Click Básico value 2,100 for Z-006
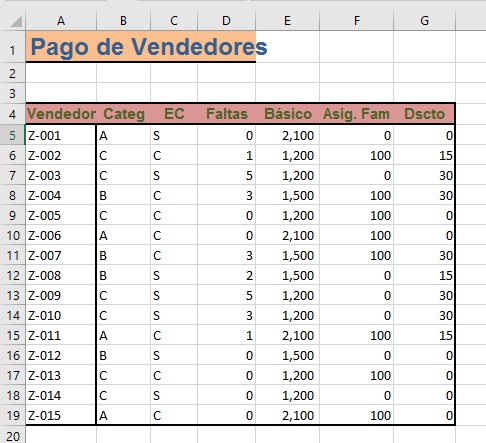This screenshot has width=486, height=443. pyautogui.click(x=288, y=235)
